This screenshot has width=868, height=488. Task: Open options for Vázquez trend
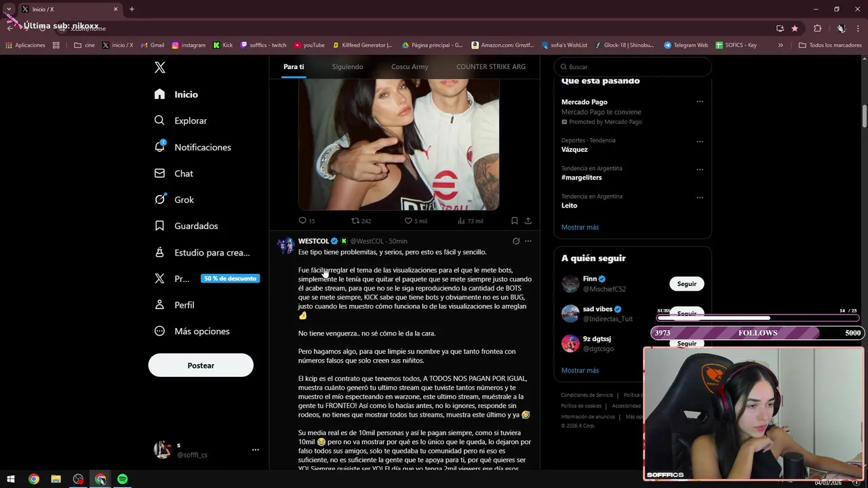point(700,142)
